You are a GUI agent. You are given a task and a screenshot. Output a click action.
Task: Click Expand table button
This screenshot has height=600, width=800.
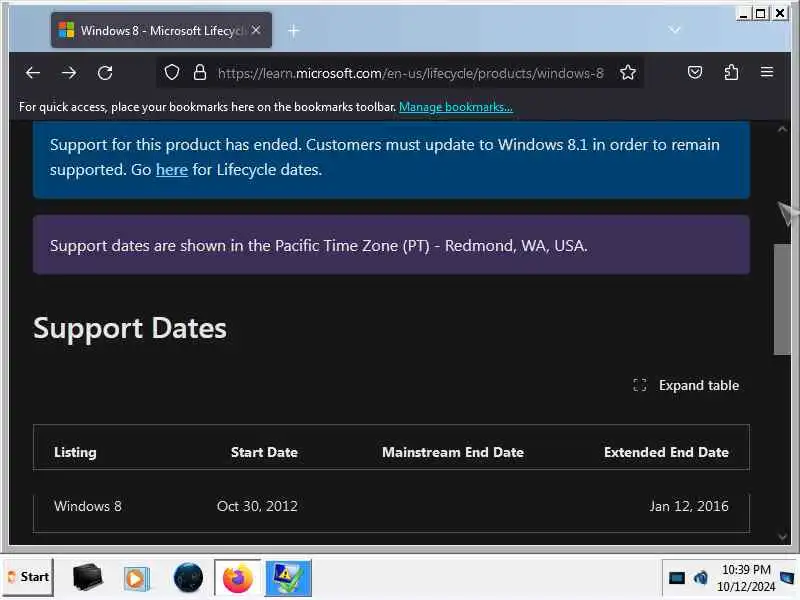click(686, 385)
